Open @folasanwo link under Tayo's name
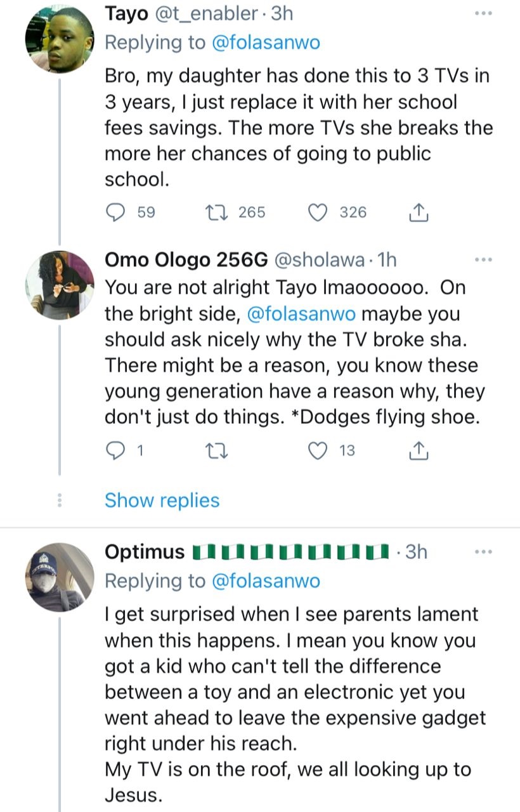Image resolution: width=520 pixels, height=812 pixels. (x=264, y=43)
